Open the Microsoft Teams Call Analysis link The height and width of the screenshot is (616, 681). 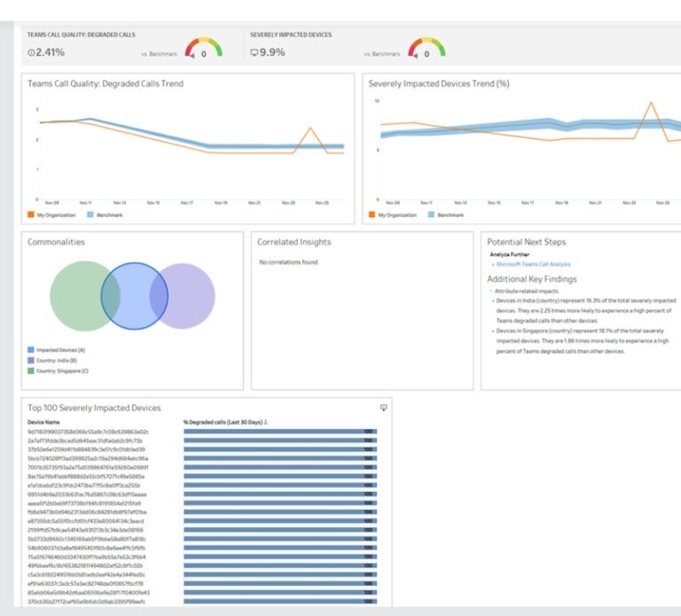[x=533, y=264]
